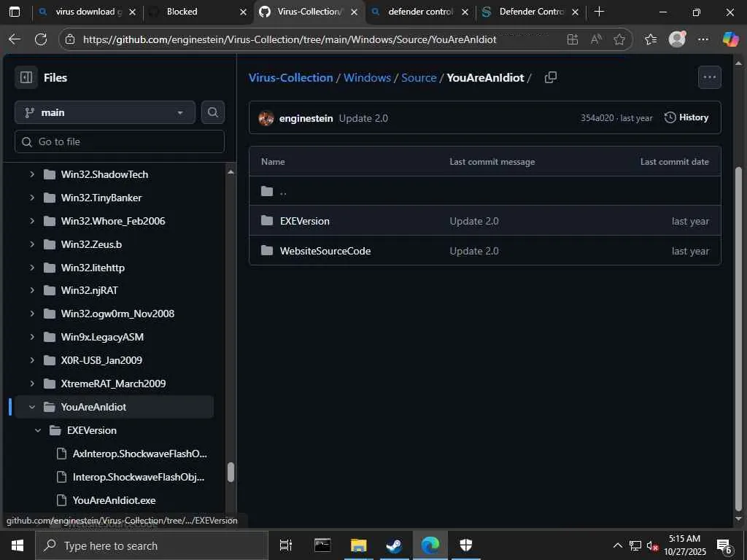Open the WebsiteSourceCode folder
Screen dimensions: 747x560
click(x=325, y=251)
